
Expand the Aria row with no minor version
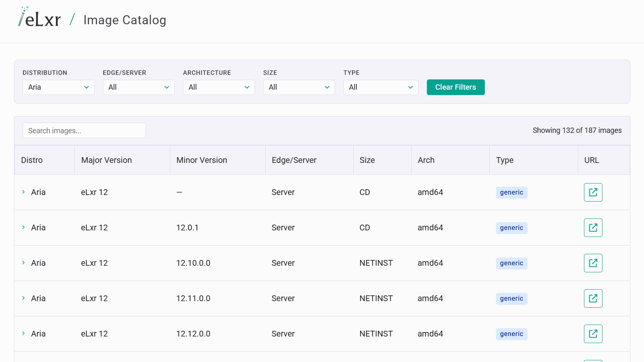[23, 192]
